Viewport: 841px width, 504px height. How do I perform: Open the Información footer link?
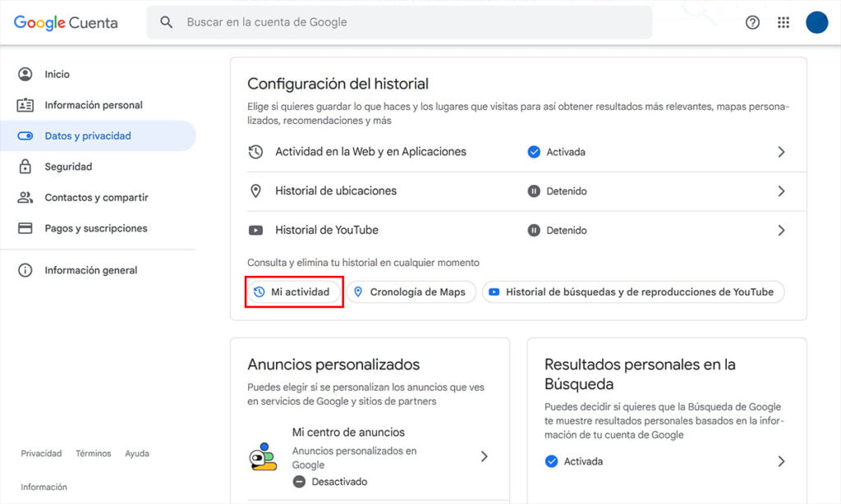(x=44, y=487)
